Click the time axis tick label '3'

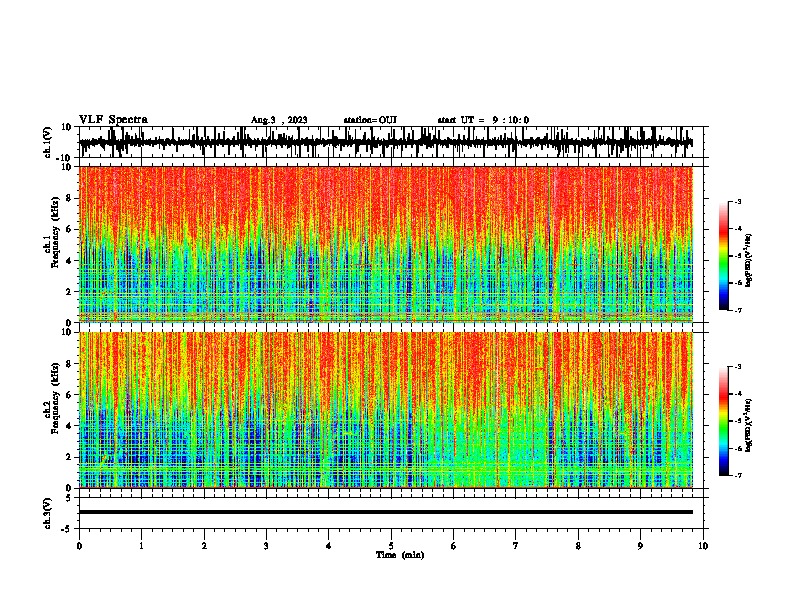tap(267, 546)
